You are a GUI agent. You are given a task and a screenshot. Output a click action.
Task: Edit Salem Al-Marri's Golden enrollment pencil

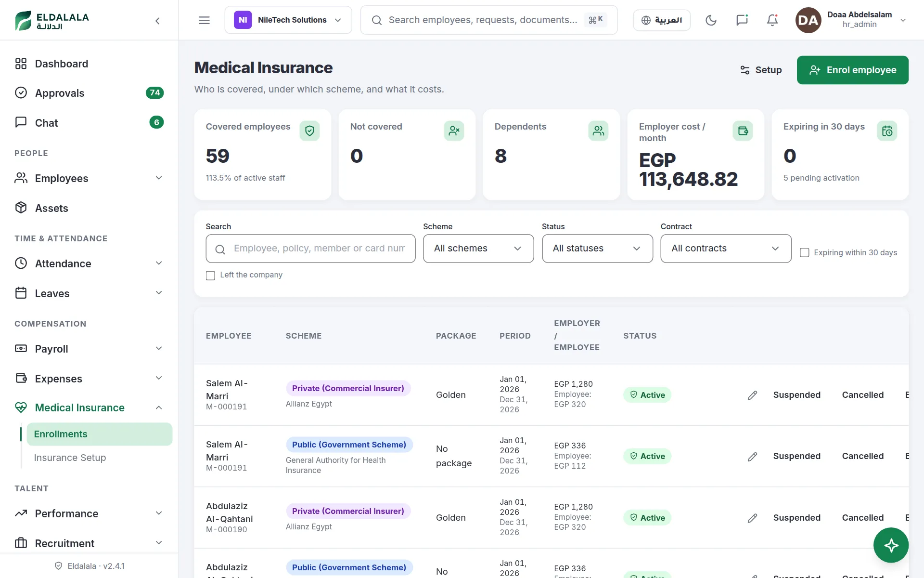pos(753,395)
